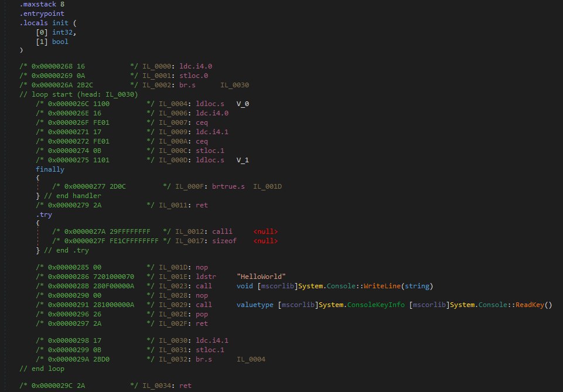This screenshot has width=563, height=392.
Task: Click "ceq" opcode on IL_000A line
Action: [x=202, y=141]
